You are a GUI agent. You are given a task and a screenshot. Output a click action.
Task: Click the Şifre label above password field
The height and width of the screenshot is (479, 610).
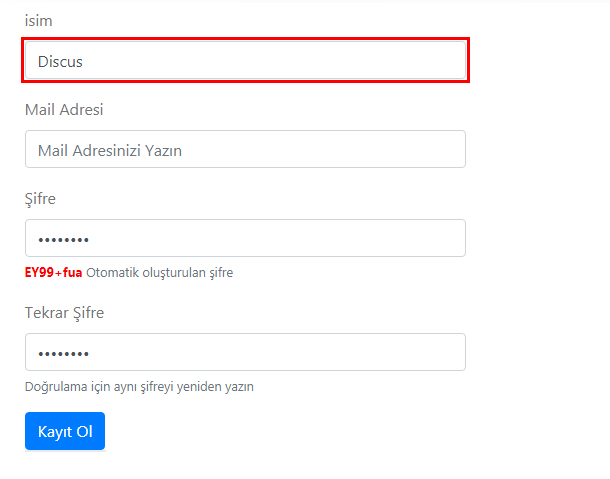40,199
